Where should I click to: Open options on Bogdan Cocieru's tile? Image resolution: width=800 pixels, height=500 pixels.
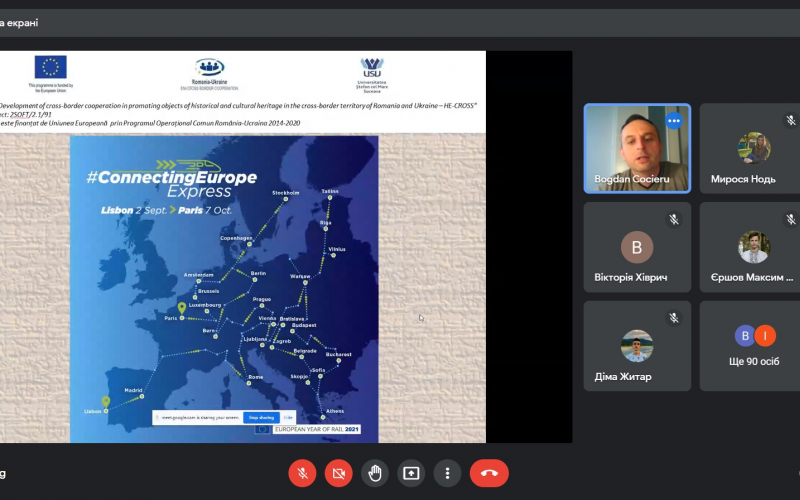tap(674, 121)
